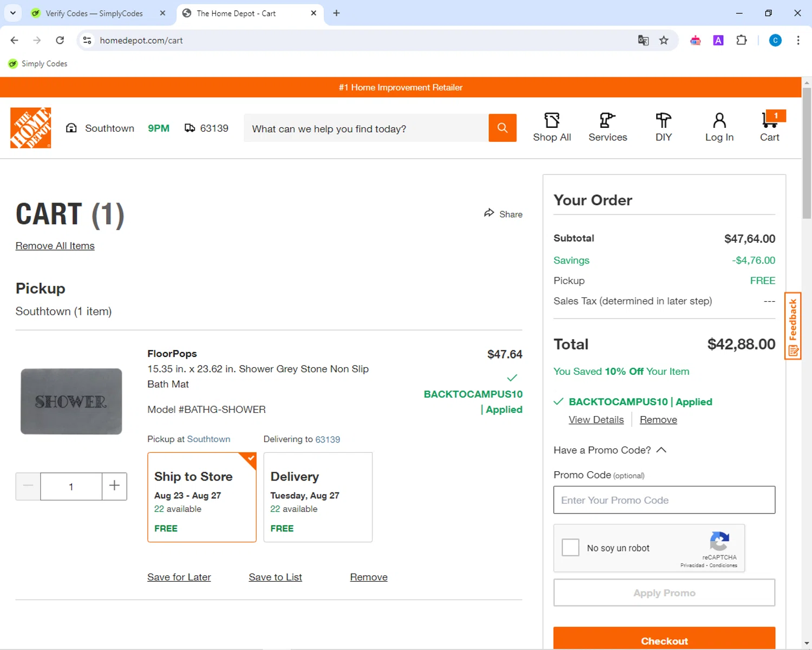Click the Checkout button
This screenshot has width=812, height=650.
tap(664, 638)
